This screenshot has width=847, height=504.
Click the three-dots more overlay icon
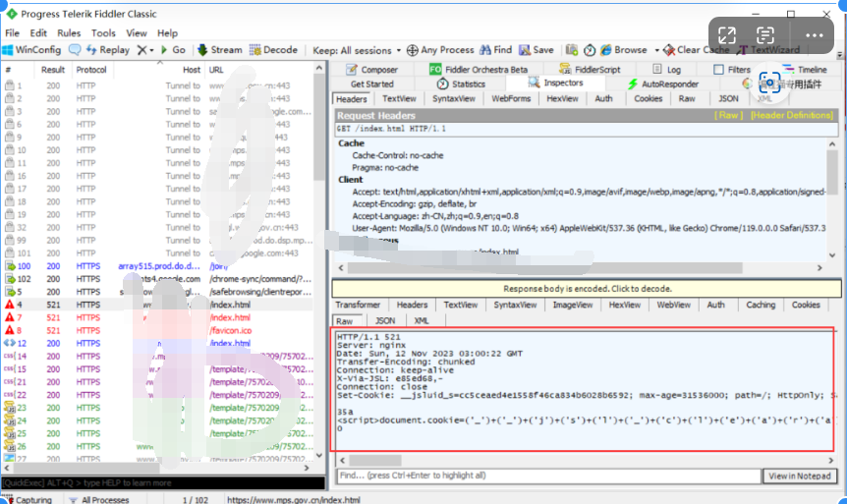click(814, 35)
